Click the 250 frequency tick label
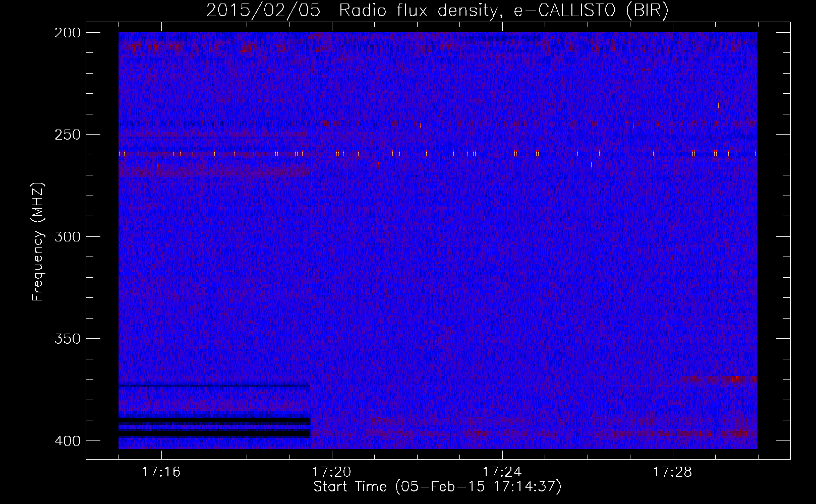This screenshot has height=504, width=816. (68, 135)
